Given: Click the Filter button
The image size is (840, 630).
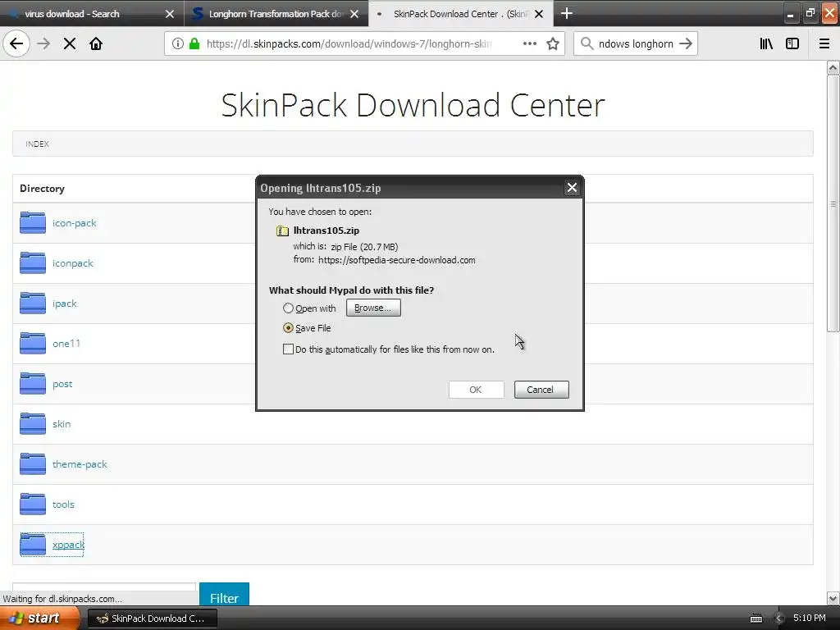Looking at the screenshot, I should 224,596.
